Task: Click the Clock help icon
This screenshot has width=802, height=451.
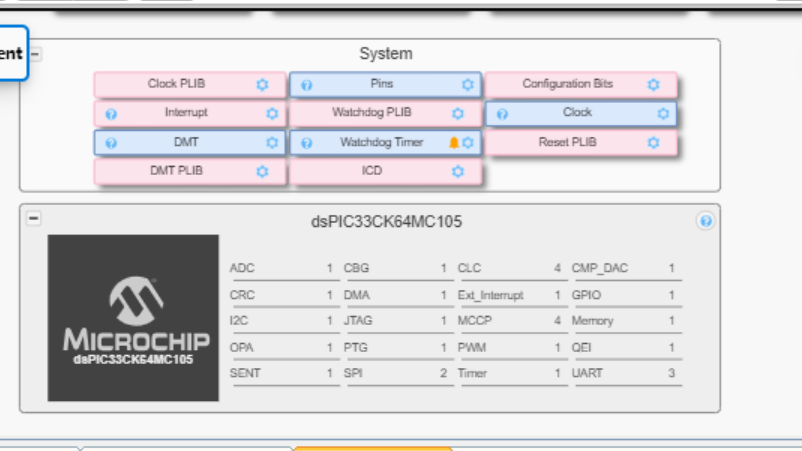Action: click(x=502, y=114)
